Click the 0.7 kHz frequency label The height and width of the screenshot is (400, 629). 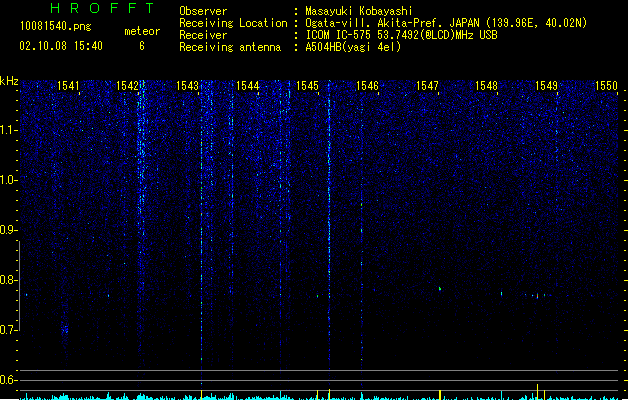9,330
